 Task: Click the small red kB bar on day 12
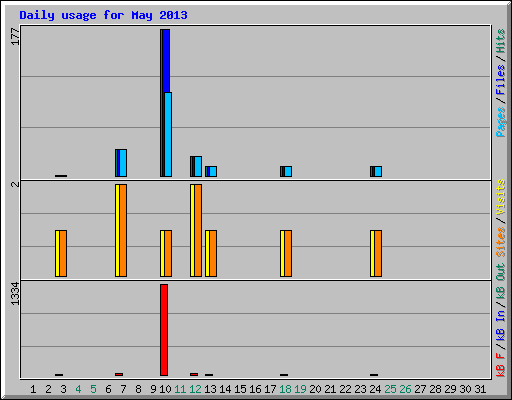194,374
